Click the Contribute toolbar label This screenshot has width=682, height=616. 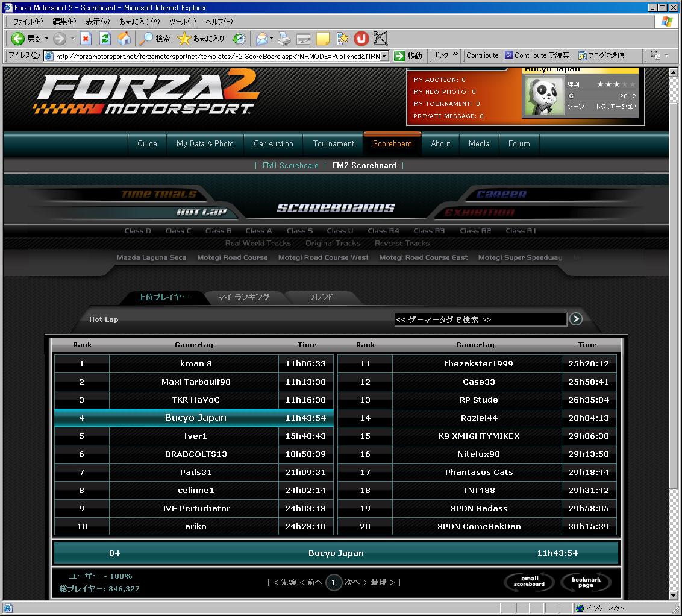pyautogui.click(x=483, y=55)
